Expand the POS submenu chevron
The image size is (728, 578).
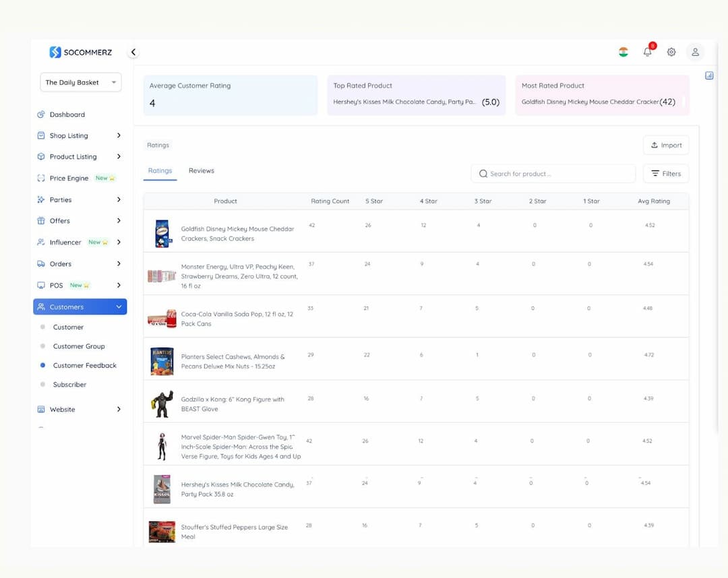click(x=119, y=285)
